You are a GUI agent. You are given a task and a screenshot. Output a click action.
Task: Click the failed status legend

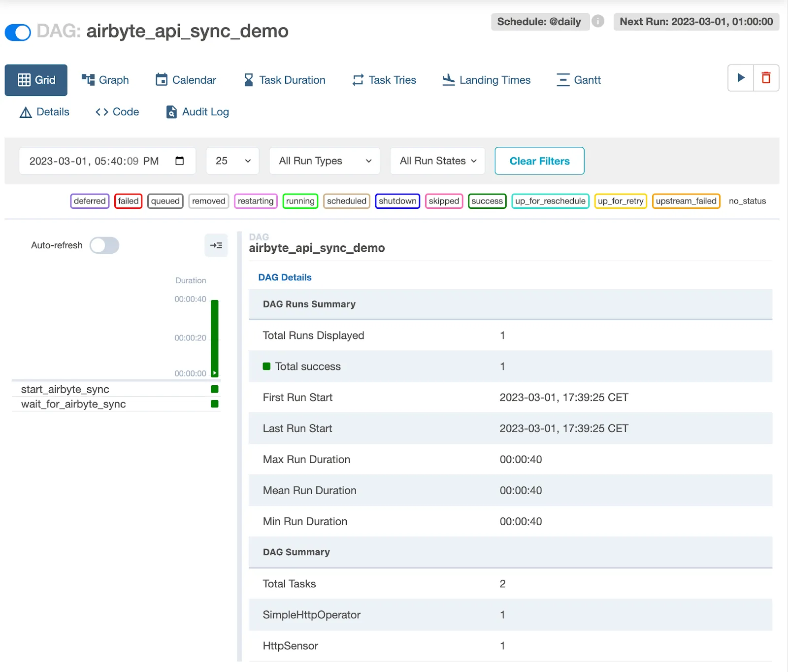pos(128,201)
